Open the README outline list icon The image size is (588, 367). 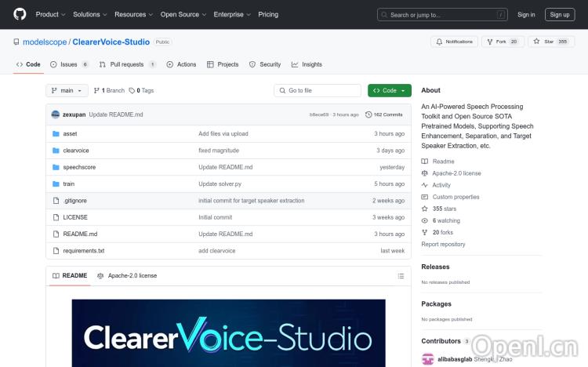point(401,276)
